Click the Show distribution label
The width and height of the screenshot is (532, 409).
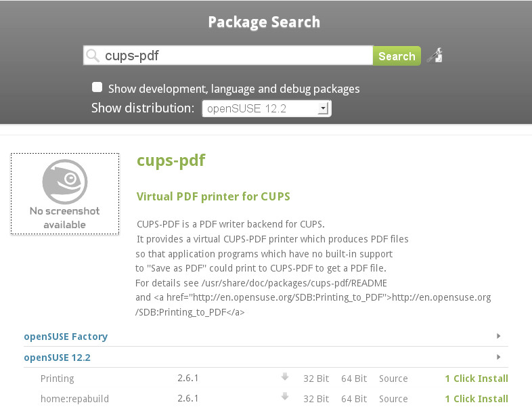pyautogui.click(x=143, y=108)
